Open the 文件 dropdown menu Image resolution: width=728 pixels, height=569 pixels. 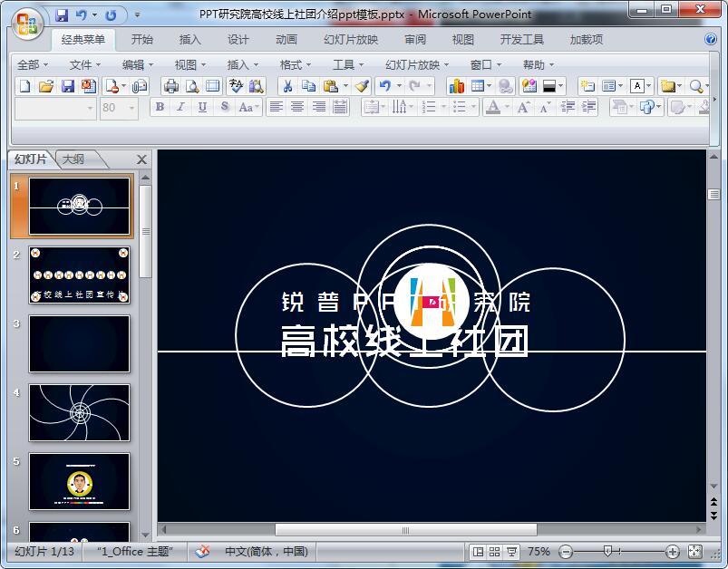tap(85, 65)
